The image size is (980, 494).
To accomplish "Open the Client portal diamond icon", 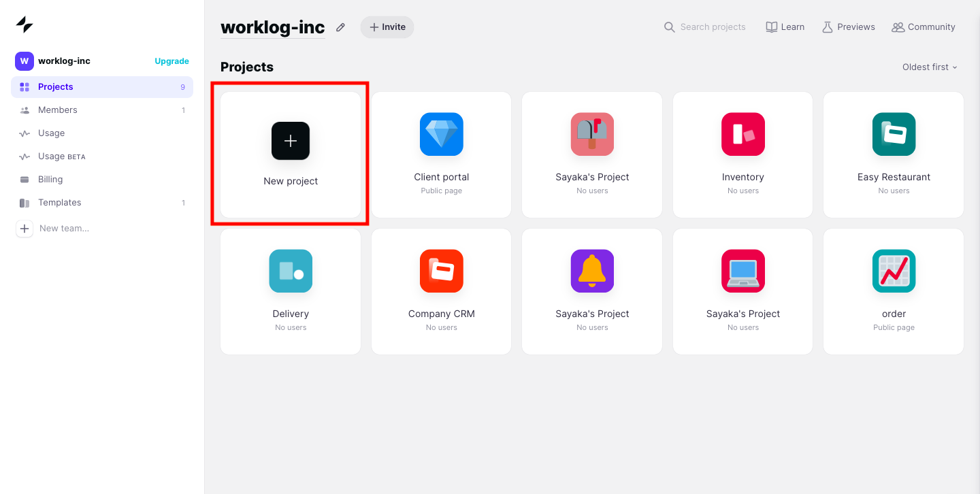I will tap(441, 134).
